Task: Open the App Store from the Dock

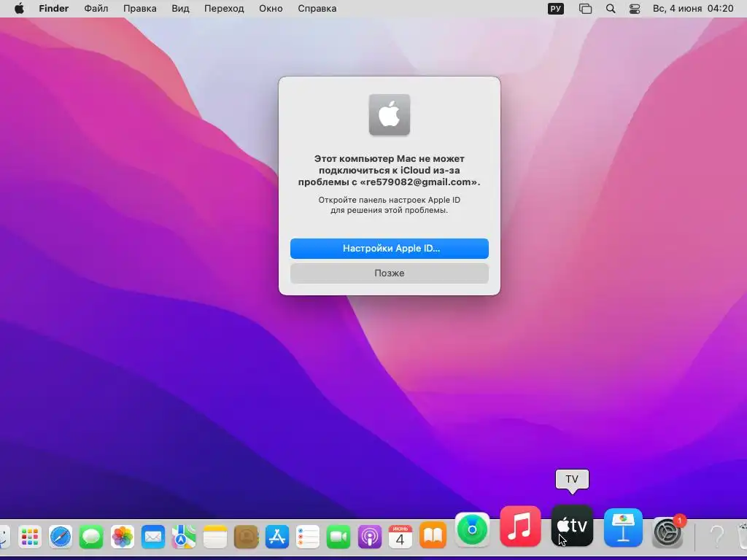Action: [276, 537]
